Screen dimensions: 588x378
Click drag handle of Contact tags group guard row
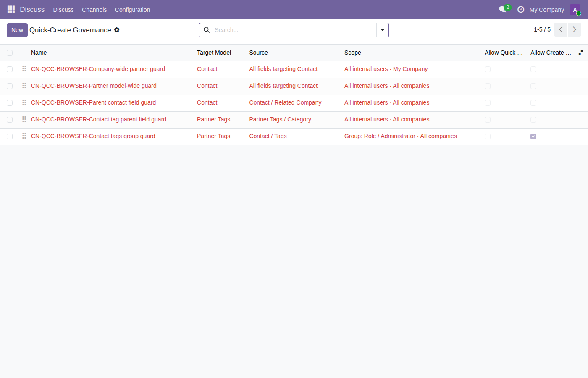coord(24,136)
